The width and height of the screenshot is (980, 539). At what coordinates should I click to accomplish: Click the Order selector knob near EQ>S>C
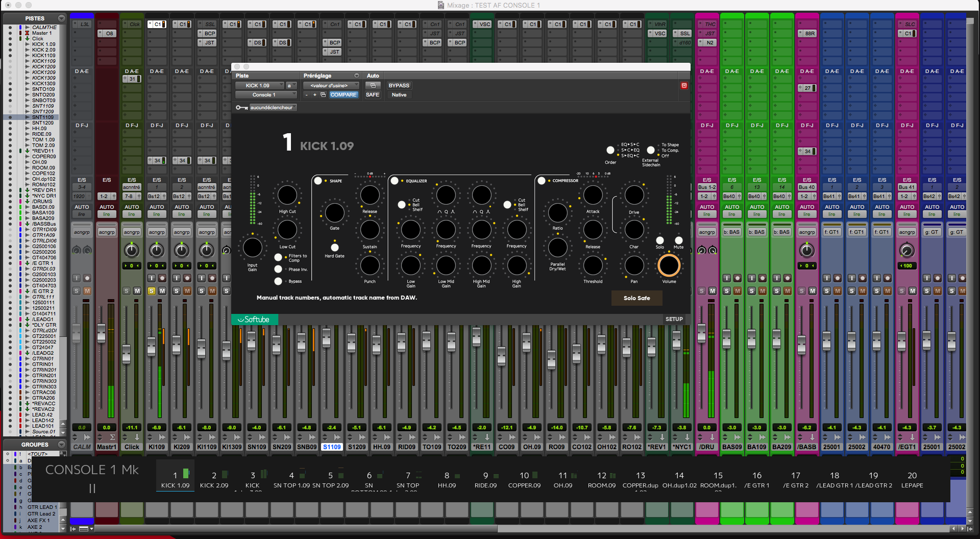point(610,150)
